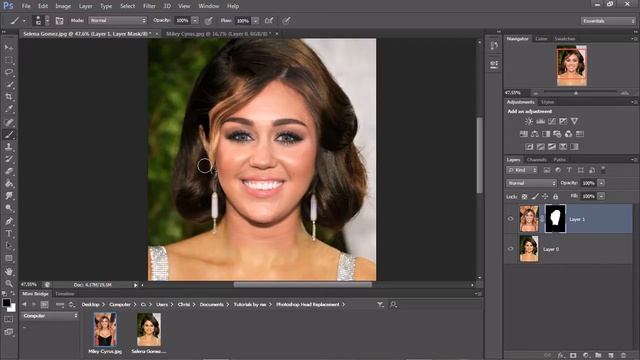The width and height of the screenshot is (640, 360).
Task: Click Add layer mask icon at panel bottom
Action: click(x=573, y=356)
